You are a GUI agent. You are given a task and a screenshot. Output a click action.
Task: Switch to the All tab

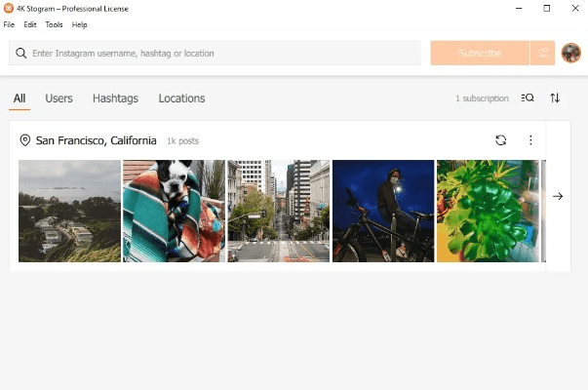point(20,98)
